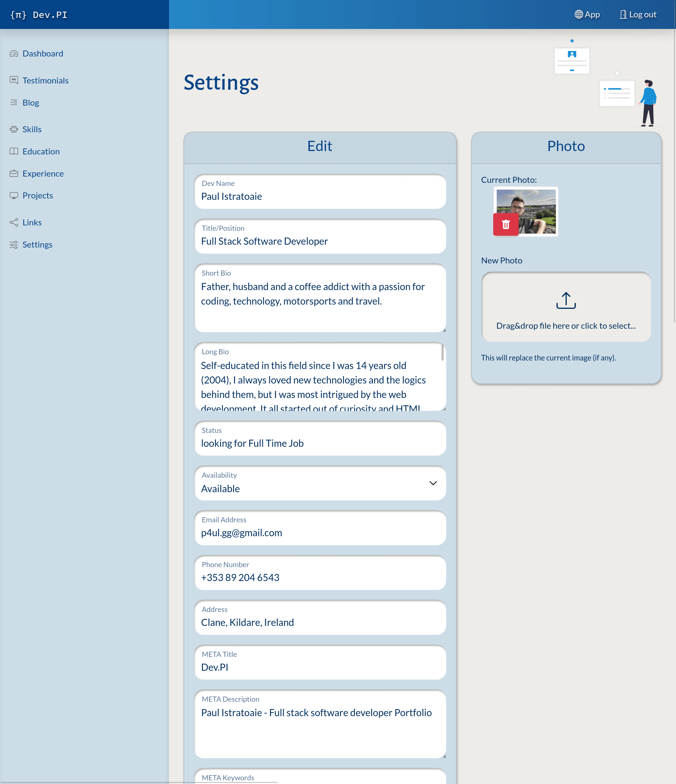Click the META Title field
Screen dimensions: 676x784
click(x=320, y=663)
